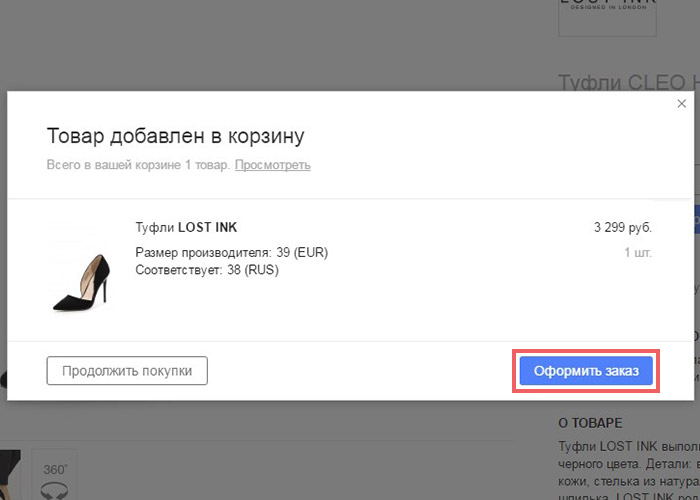Click the Товар добавлен в корзину heading
The image size is (700, 500).
tap(175, 136)
